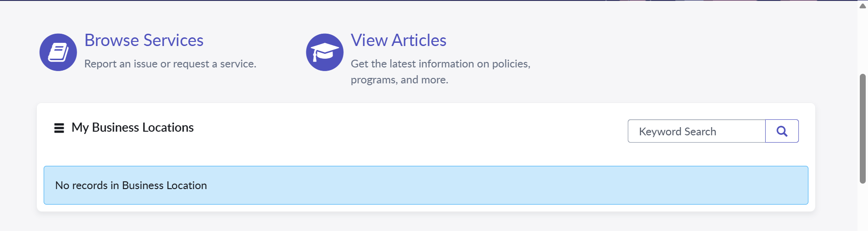The height and width of the screenshot is (231, 868).
Task: Click the scrollbar track above the thumb
Action: tap(863, 42)
